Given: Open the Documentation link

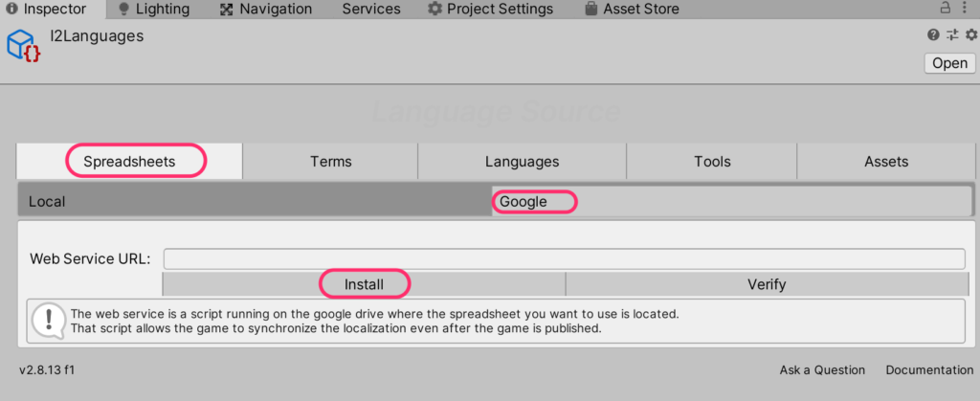Looking at the screenshot, I should point(928,370).
